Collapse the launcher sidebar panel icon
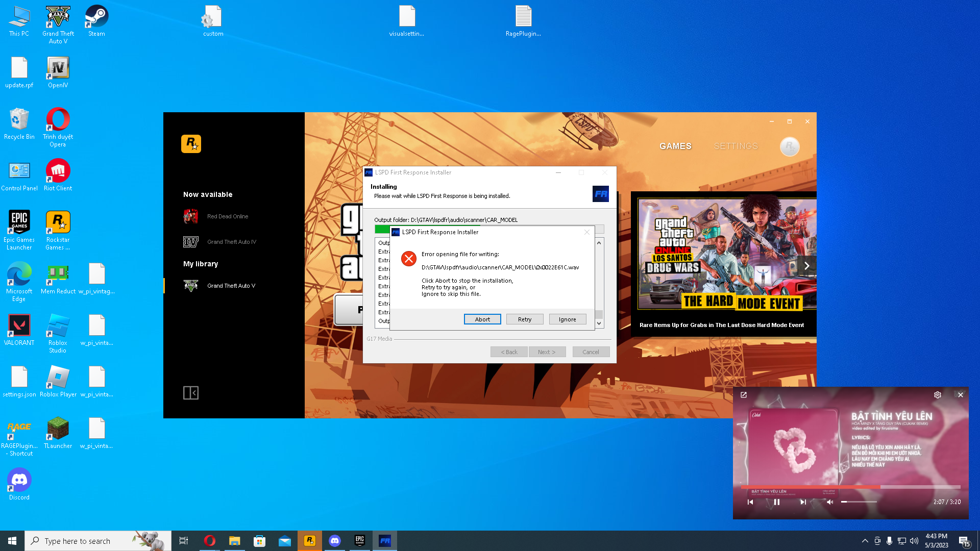The height and width of the screenshot is (551, 980). click(x=190, y=393)
